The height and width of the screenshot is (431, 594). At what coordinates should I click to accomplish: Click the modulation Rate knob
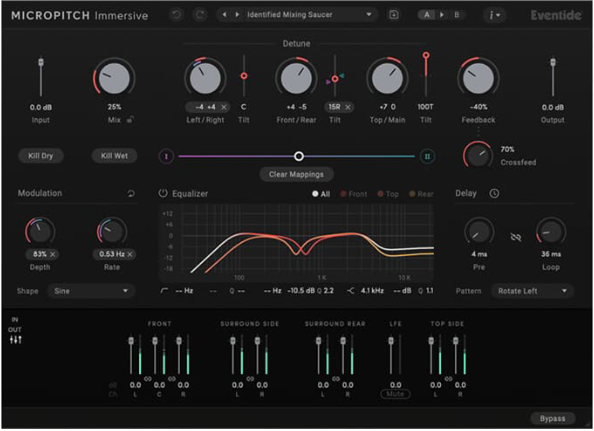(112, 231)
